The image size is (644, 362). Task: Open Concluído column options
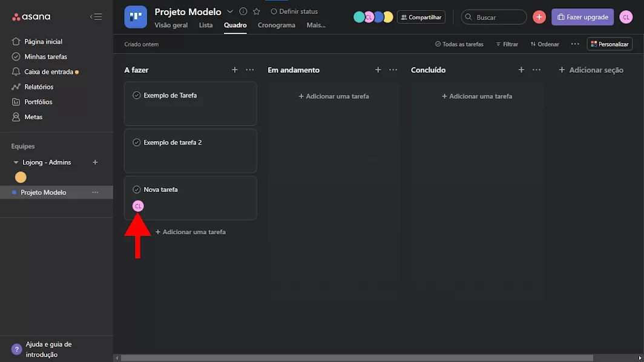pos(536,70)
